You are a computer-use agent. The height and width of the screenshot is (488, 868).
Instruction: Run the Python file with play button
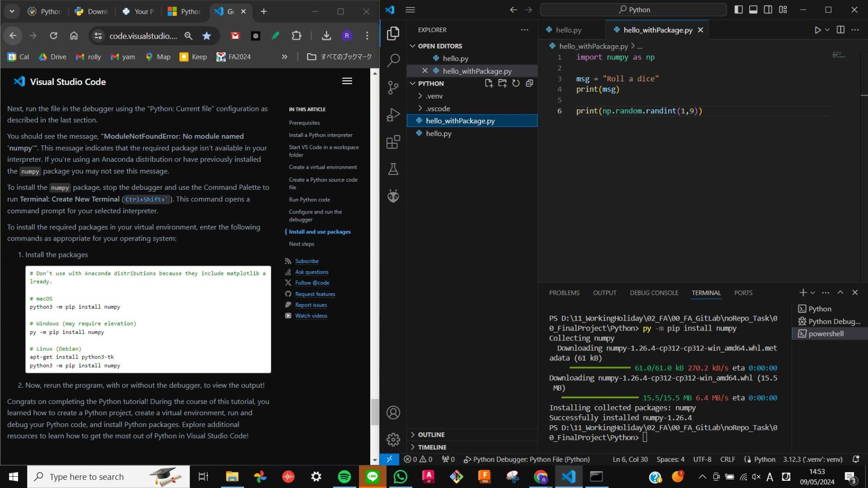[818, 30]
